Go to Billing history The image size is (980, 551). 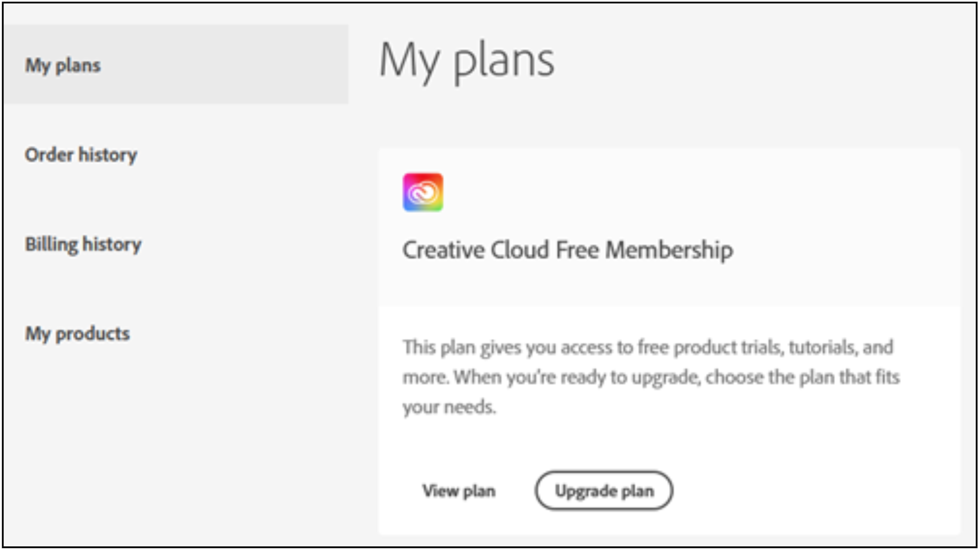83,244
